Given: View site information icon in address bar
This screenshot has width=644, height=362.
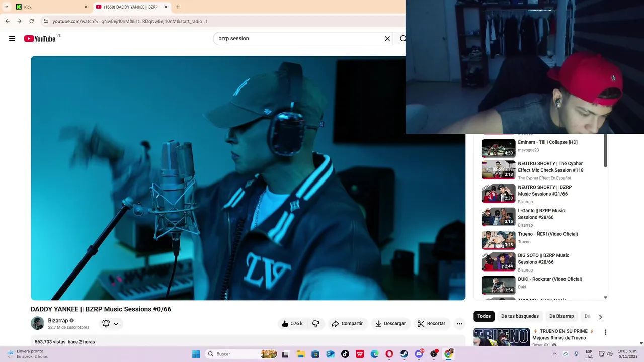Looking at the screenshot, I should (x=46, y=21).
